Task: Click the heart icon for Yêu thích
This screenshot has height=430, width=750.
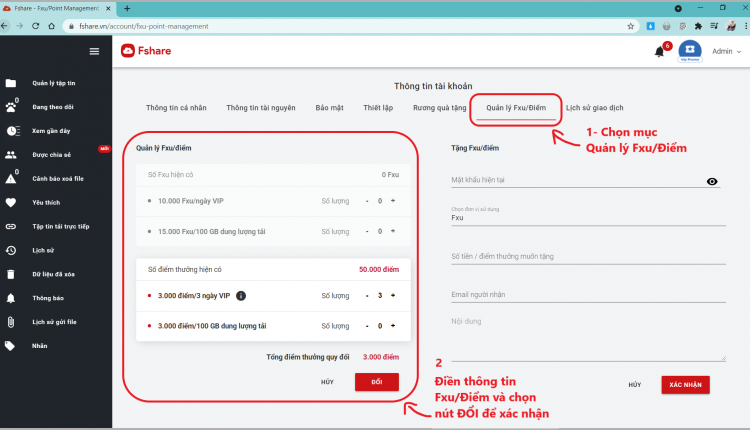Action: pos(11,202)
